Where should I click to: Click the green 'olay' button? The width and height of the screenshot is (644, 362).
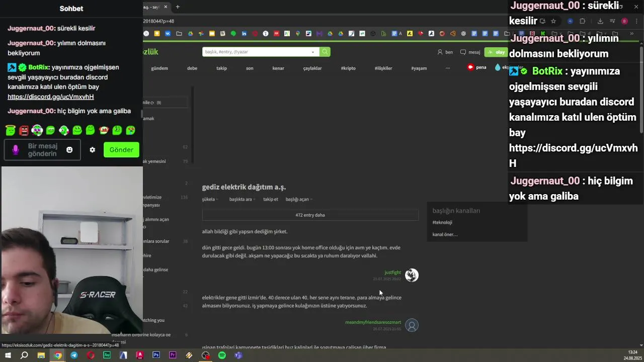tap(497, 52)
